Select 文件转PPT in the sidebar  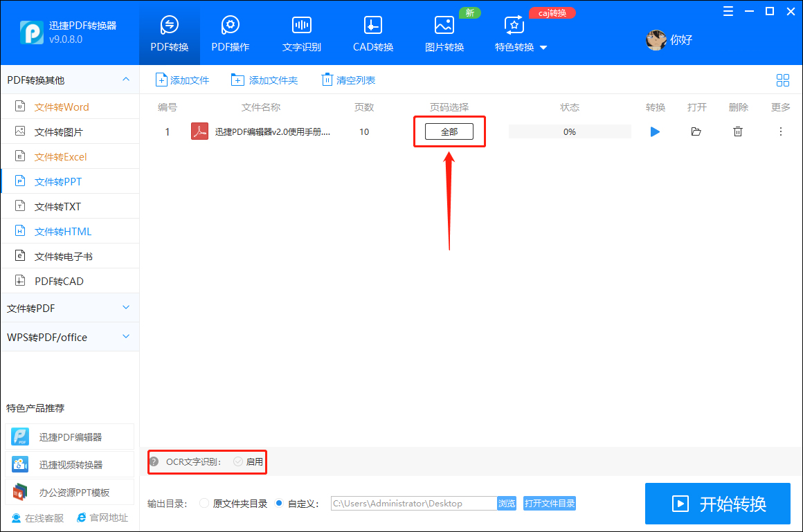pyautogui.click(x=70, y=181)
